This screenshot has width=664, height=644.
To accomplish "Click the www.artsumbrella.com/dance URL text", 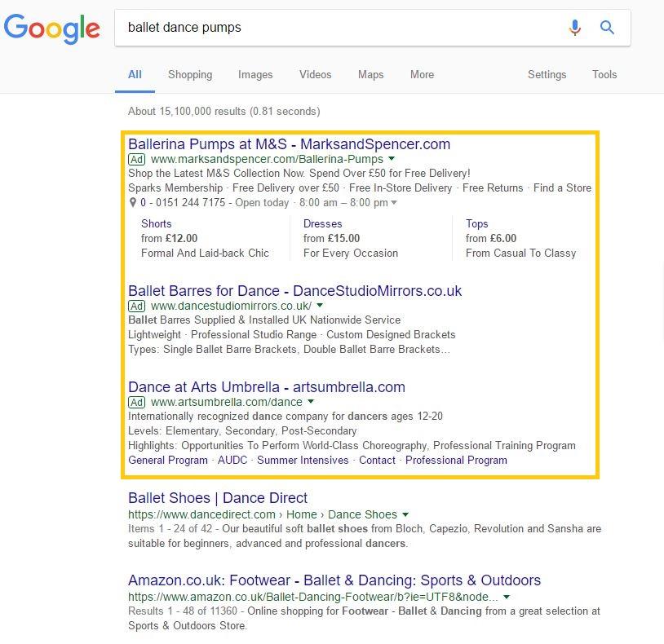I will (227, 402).
